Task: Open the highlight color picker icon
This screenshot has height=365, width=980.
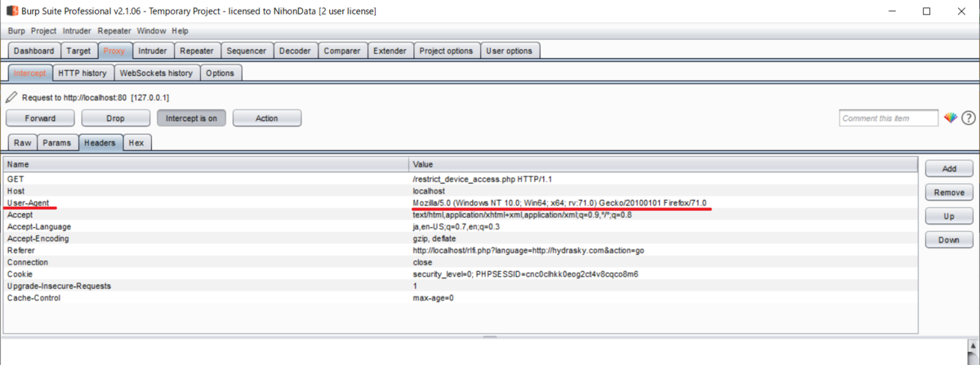Action: tap(950, 118)
